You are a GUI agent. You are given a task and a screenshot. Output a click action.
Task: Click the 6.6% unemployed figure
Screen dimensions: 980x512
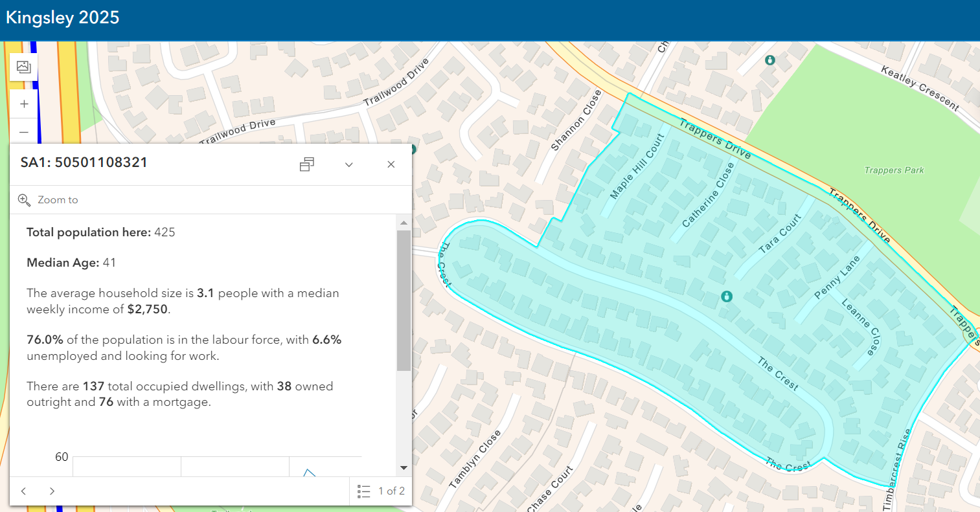(326, 340)
